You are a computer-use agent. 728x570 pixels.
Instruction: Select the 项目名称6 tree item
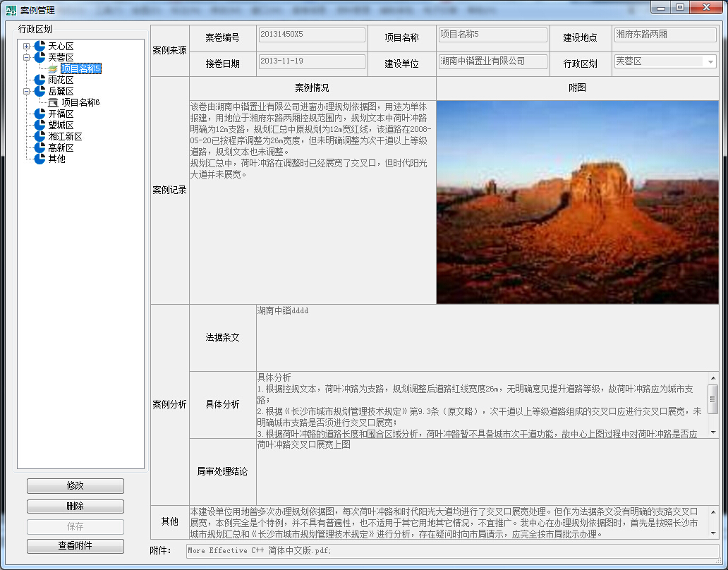click(x=81, y=102)
